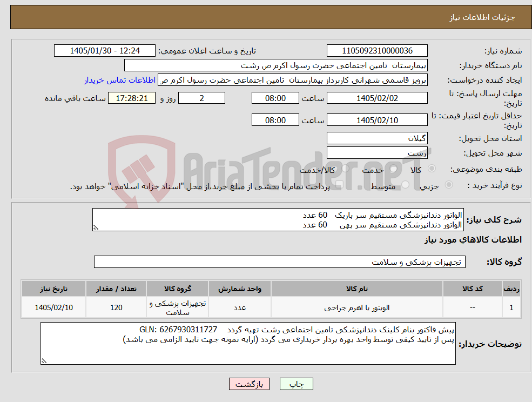Viewport: 532px width, 402px height.
Task: Click the delivery city field رشت
Action: [x=377, y=153]
